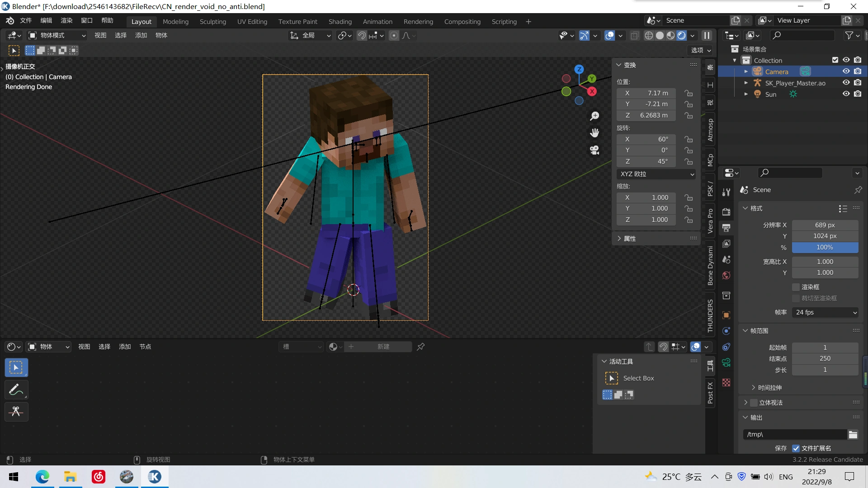Select the Annotate tool in node editor

16,389
